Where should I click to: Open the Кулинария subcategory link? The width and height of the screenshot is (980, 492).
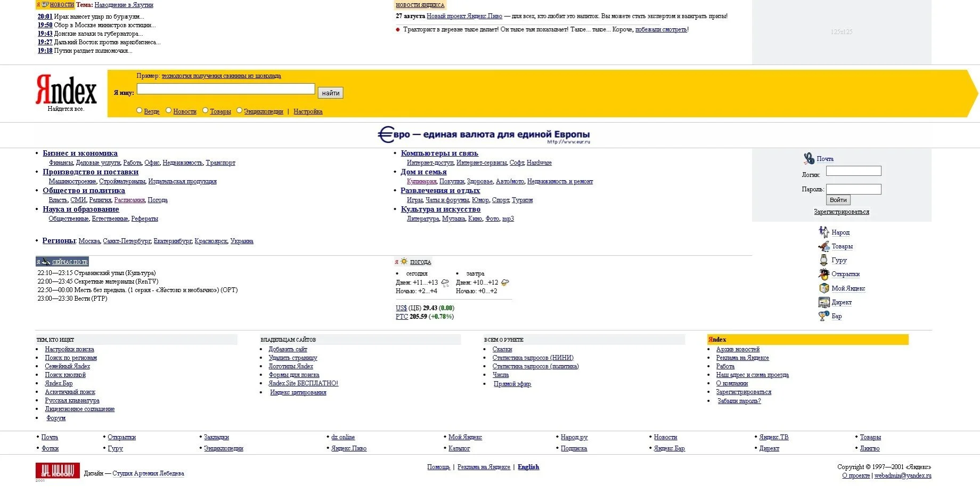pyautogui.click(x=421, y=181)
